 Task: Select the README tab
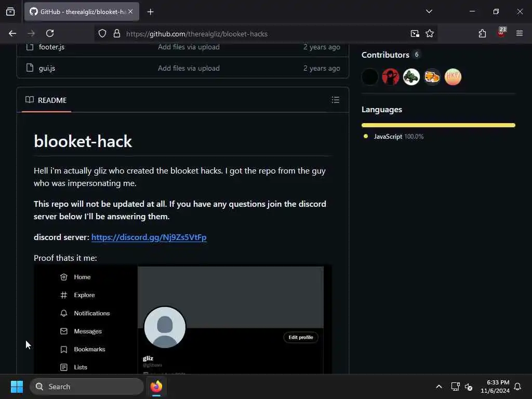click(46, 100)
